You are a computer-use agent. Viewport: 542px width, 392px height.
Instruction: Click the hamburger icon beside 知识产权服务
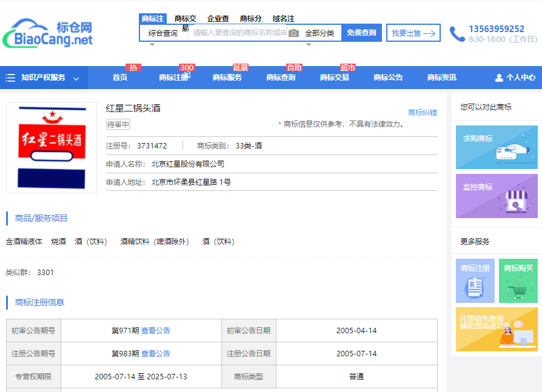10,78
